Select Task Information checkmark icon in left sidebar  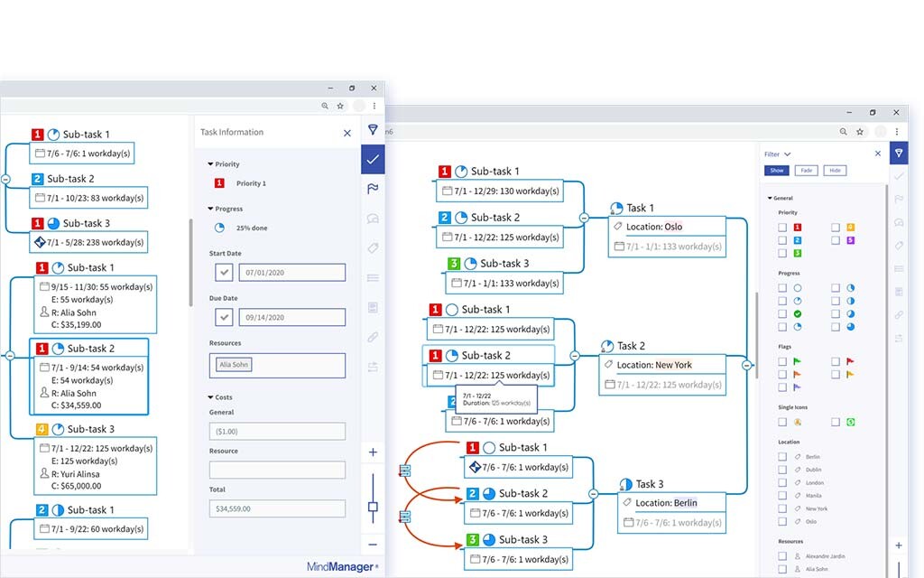(373, 159)
